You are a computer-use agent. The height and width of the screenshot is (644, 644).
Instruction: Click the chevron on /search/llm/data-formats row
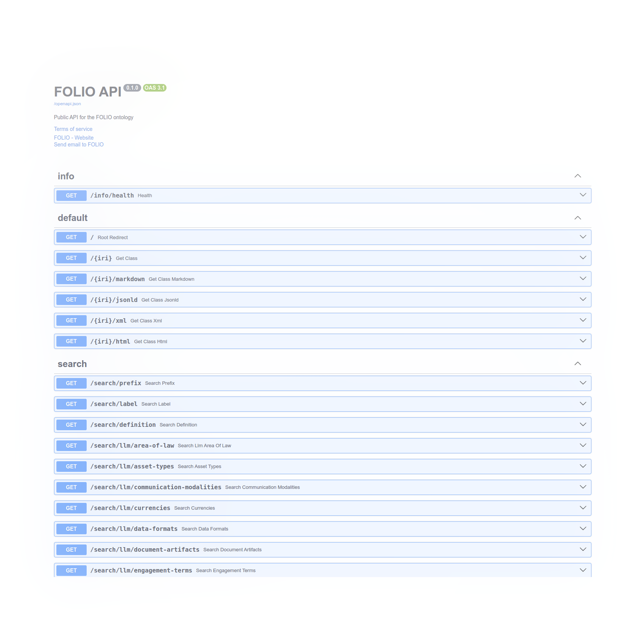[x=582, y=529]
